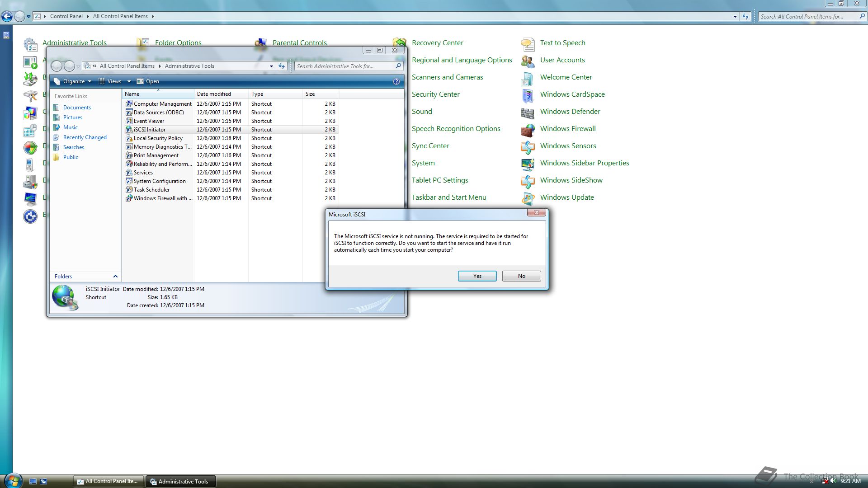Open Text to Speech icon
The width and height of the screenshot is (868, 488).
click(528, 44)
